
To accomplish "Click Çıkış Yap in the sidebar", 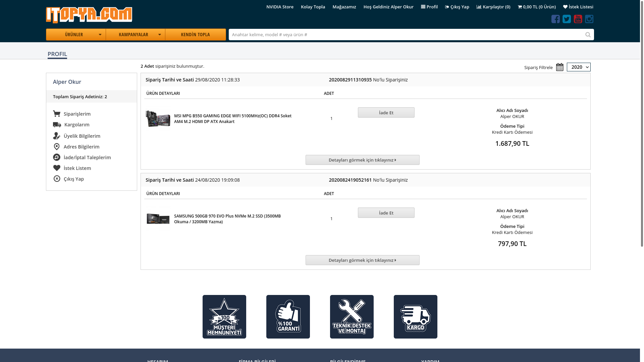I will tap(74, 179).
